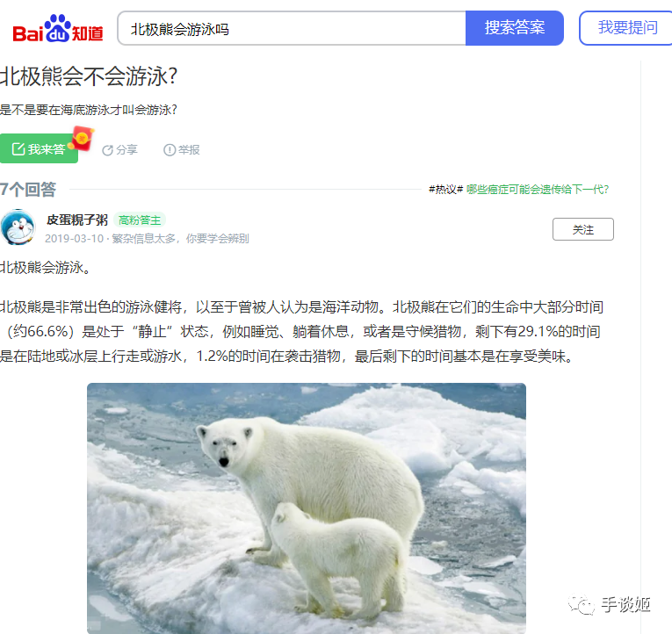Click the #热议# hot discussion tag
Viewport: 672px width, 634px height.
(445, 190)
